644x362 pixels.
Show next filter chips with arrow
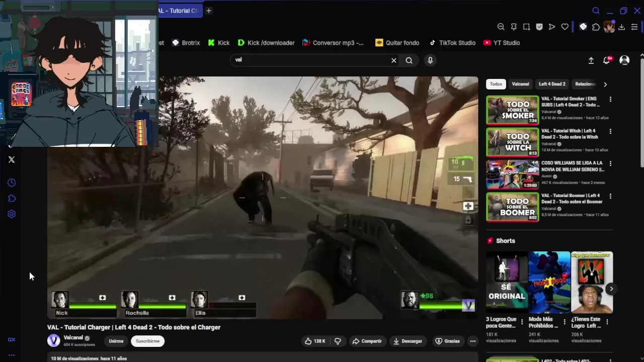(605, 84)
